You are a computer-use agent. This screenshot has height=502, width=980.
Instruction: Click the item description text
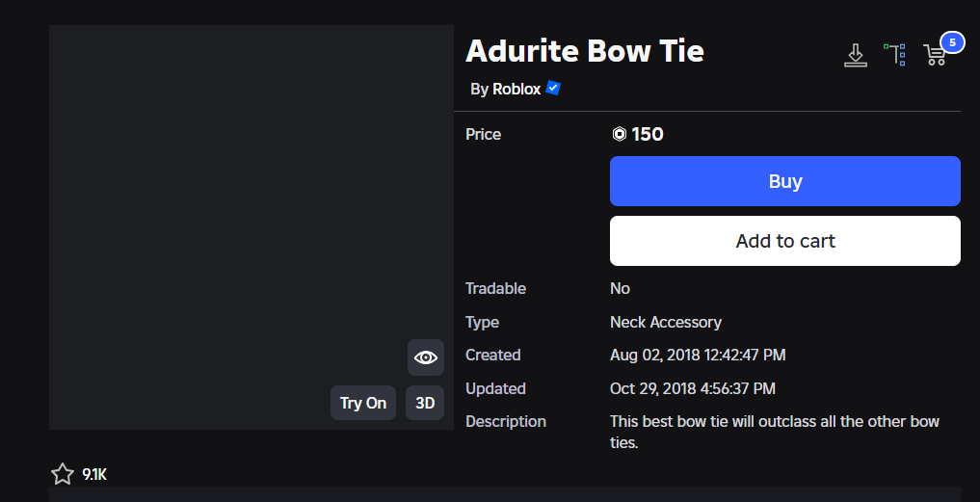pyautogui.click(x=774, y=432)
